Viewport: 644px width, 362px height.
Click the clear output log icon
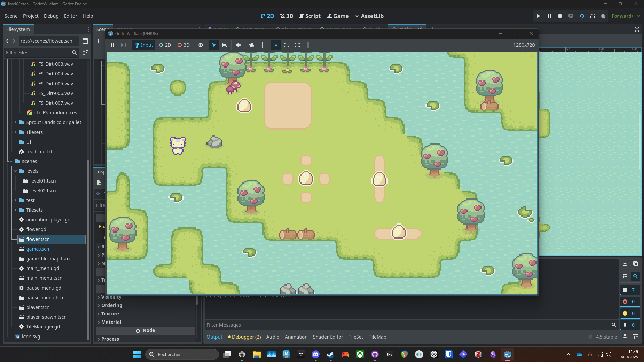[625, 264]
